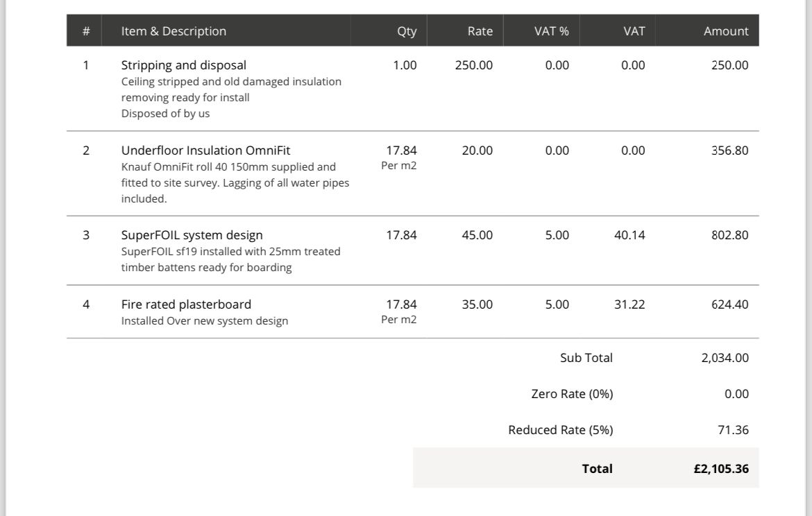
Task: Click the 'Item & Description' column header
Action: (174, 31)
